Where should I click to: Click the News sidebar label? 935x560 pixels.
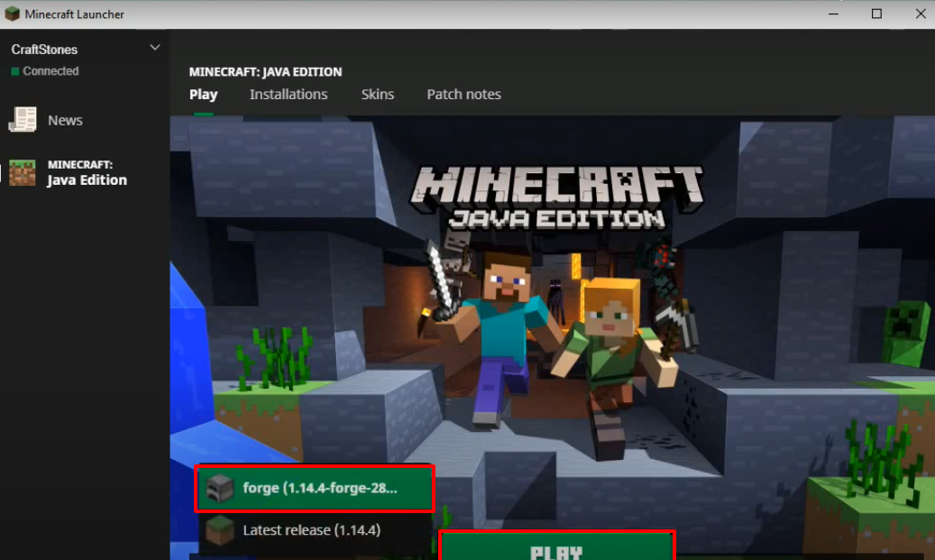click(x=65, y=121)
